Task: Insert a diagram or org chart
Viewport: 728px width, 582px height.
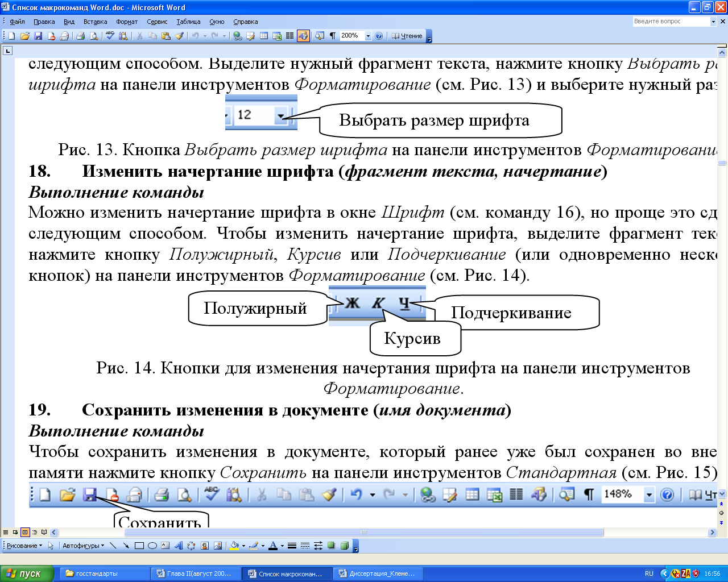Action: pyautogui.click(x=192, y=546)
